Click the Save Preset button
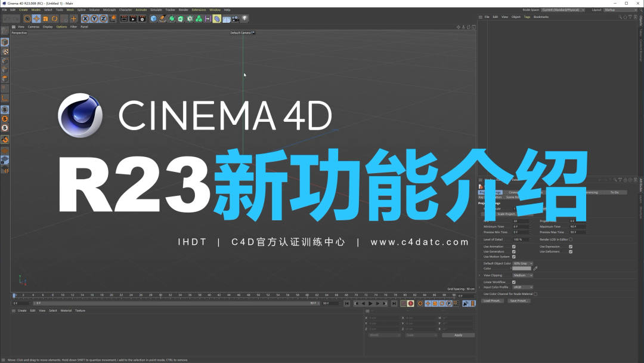The height and width of the screenshot is (363, 644). (x=518, y=301)
